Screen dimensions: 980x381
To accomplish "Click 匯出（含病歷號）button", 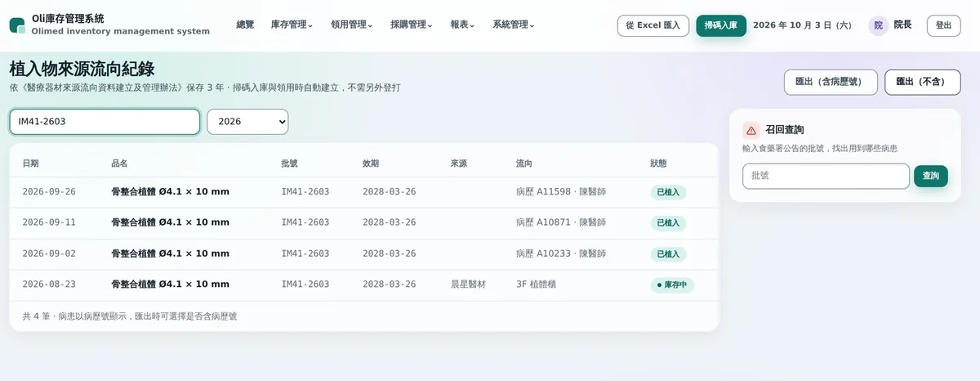I will point(831,82).
